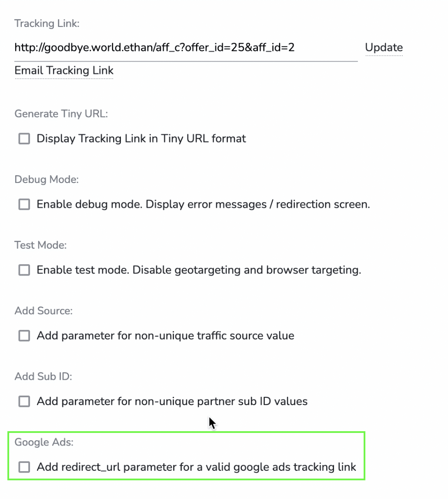Click the 'Display error messages / redirection screen' text
The height and width of the screenshot is (499, 448).
coord(257,204)
